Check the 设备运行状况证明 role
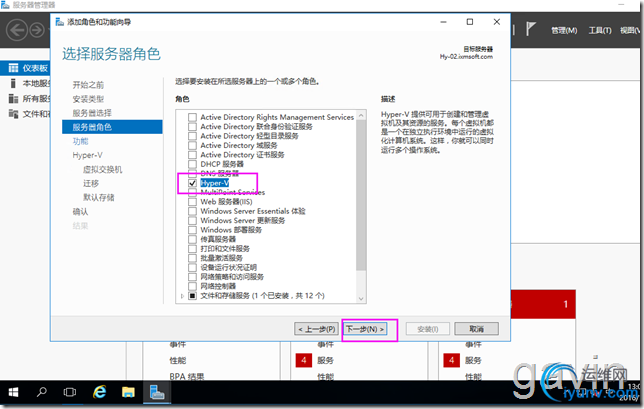This screenshot has height=409, width=644. click(x=192, y=267)
